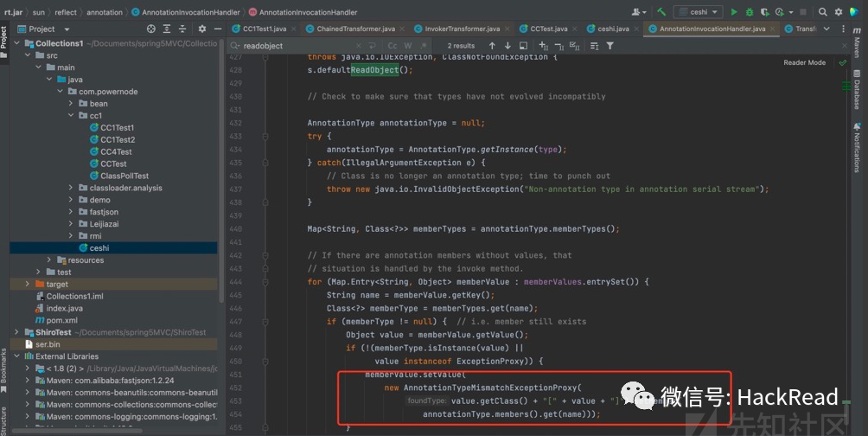
Task: Add selection for next occurrence icon
Action: [543, 46]
